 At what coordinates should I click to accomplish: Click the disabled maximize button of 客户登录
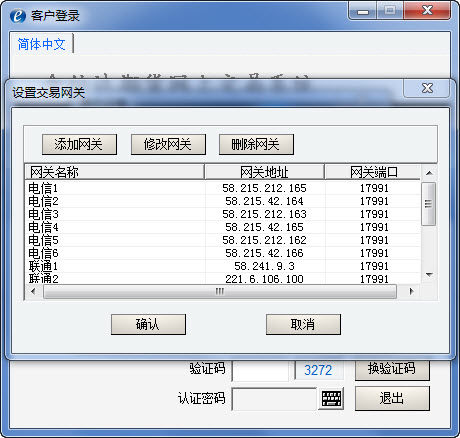click(390, 10)
